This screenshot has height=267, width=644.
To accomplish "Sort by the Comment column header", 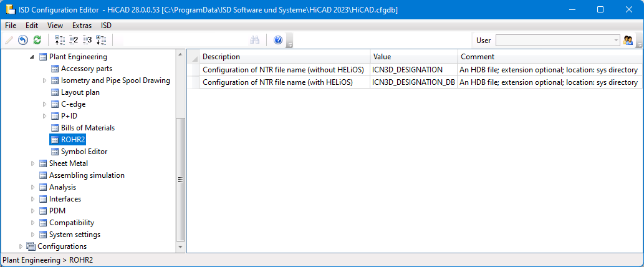I will coord(550,57).
